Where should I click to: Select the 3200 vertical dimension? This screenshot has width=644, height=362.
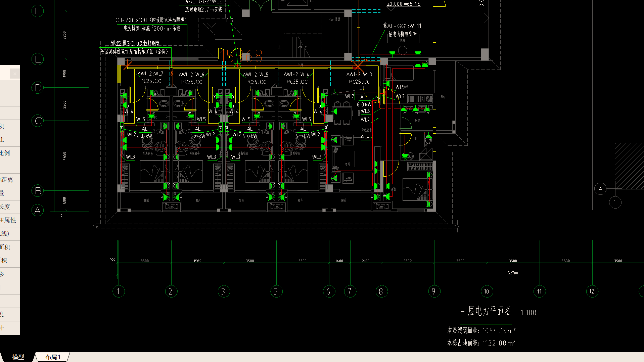point(64,35)
